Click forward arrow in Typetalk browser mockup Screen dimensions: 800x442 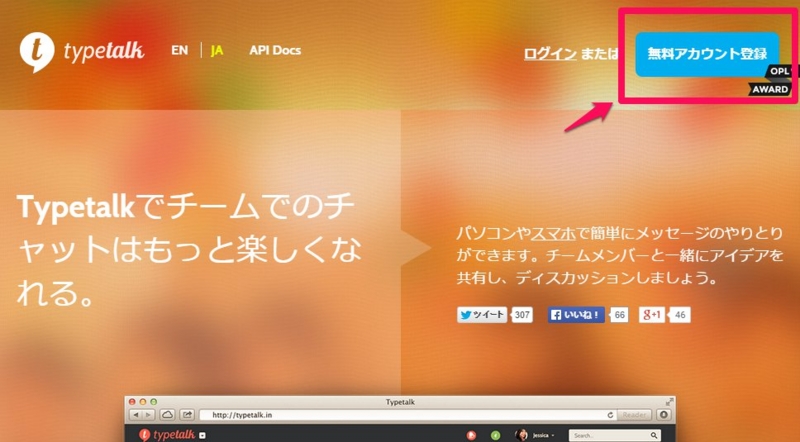point(148,415)
